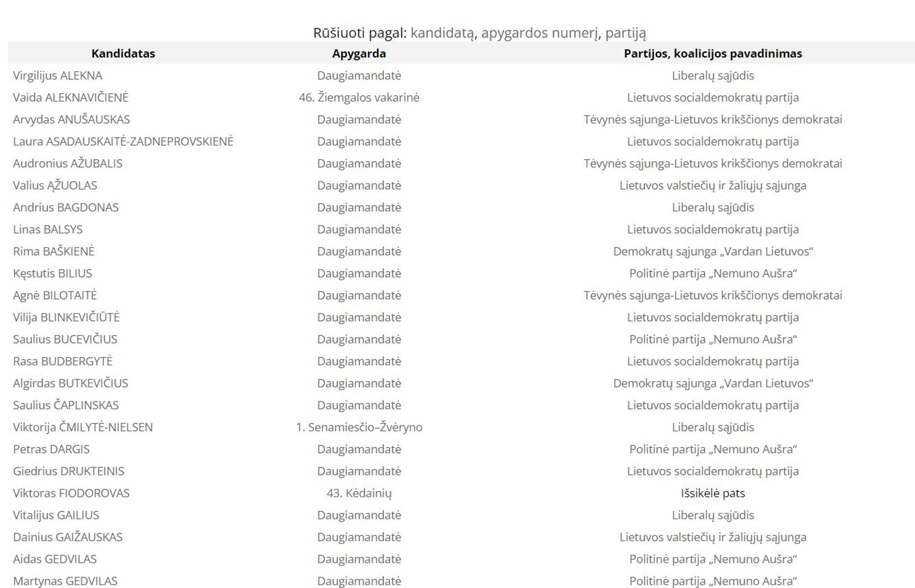Click socialdemokratų partija in ASADAUSKAITĖ-ZADNEPROVSKIENĖ row
Screen dimensions: 915x588
pos(713,141)
